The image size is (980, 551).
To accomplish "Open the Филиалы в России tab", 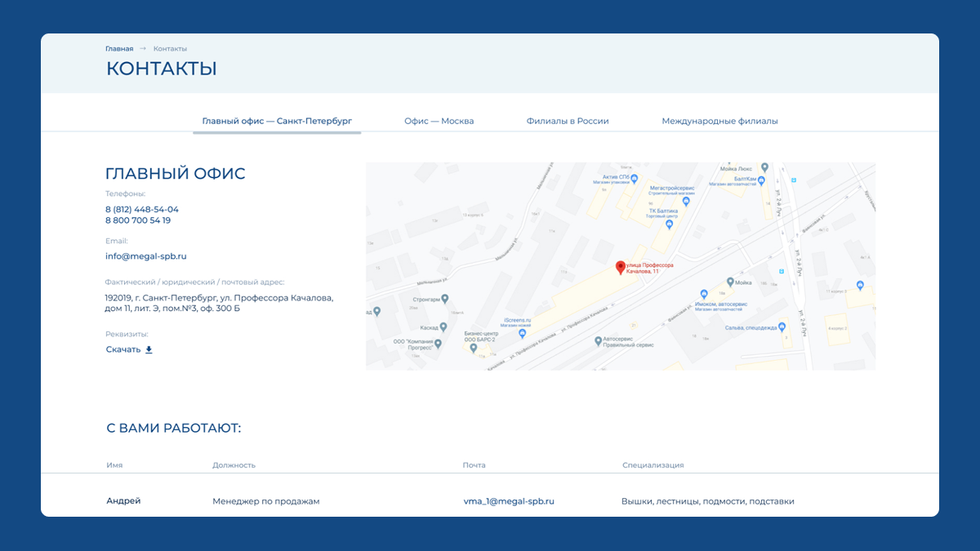I will click(x=568, y=121).
